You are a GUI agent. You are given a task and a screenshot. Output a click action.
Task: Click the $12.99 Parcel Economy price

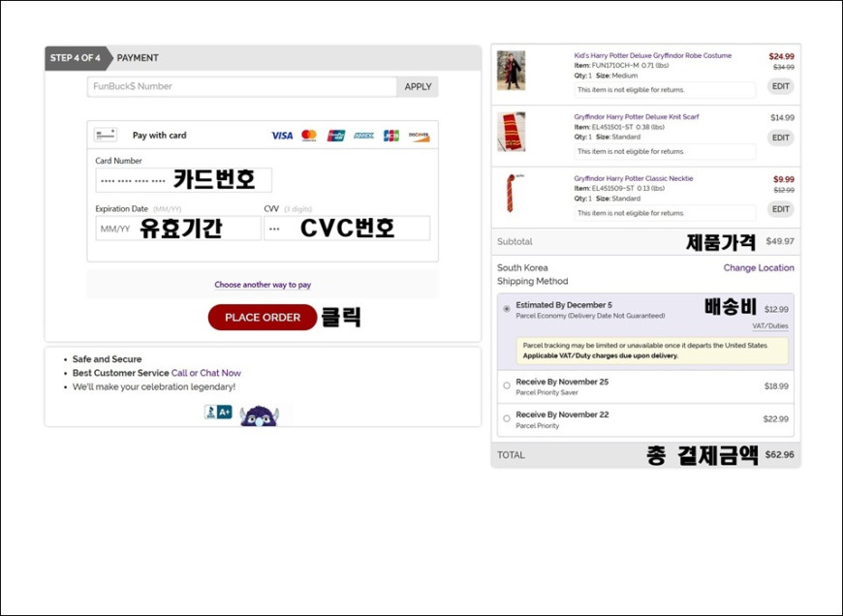point(776,309)
